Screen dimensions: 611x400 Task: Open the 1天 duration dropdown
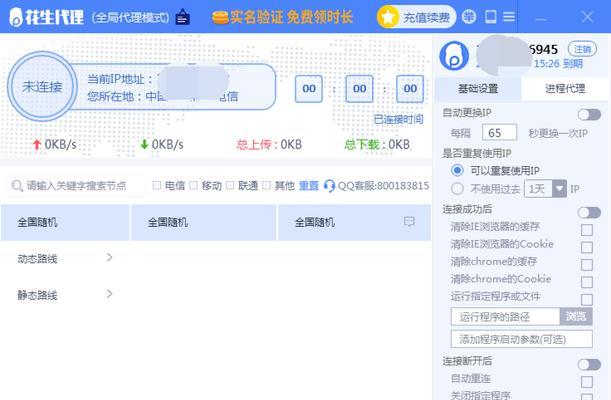(x=545, y=189)
